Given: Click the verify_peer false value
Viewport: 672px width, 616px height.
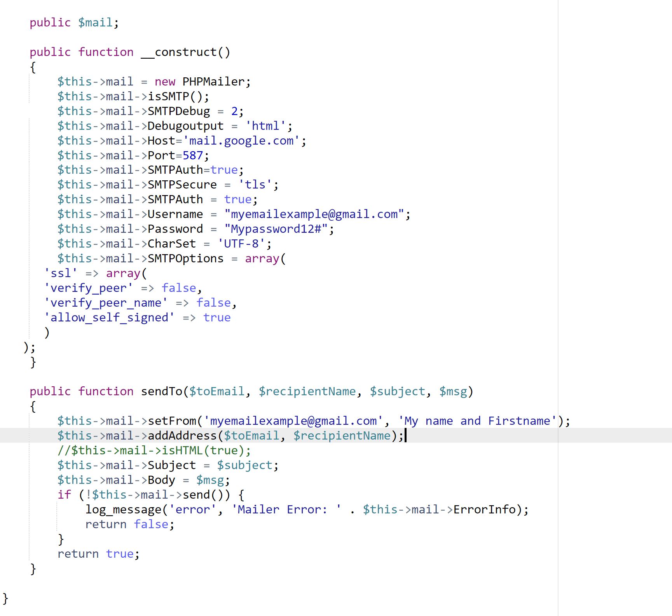Looking at the screenshot, I should point(179,288).
